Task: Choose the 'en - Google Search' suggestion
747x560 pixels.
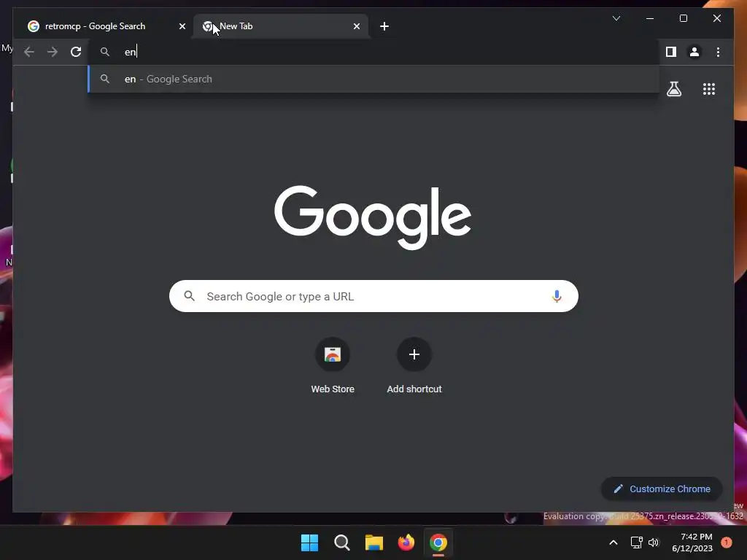Action: (x=373, y=79)
